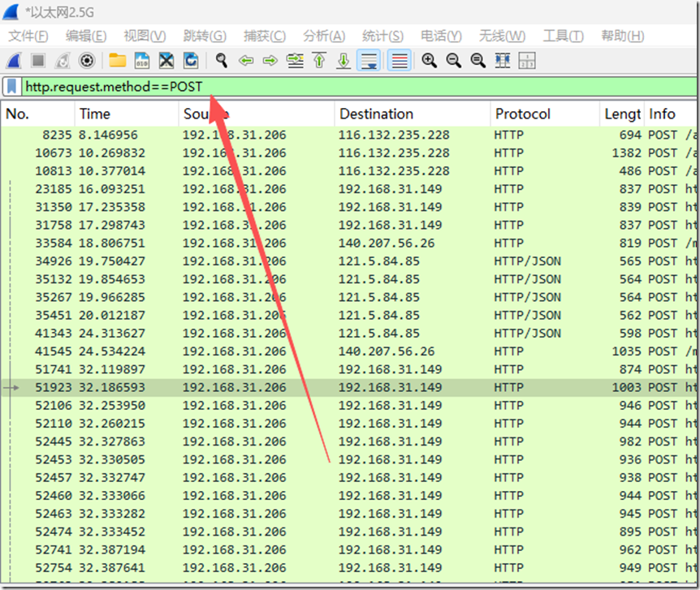This screenshot has width=700, height=590.
Task: Sort by the Length column header
Action: pos(622,114)
